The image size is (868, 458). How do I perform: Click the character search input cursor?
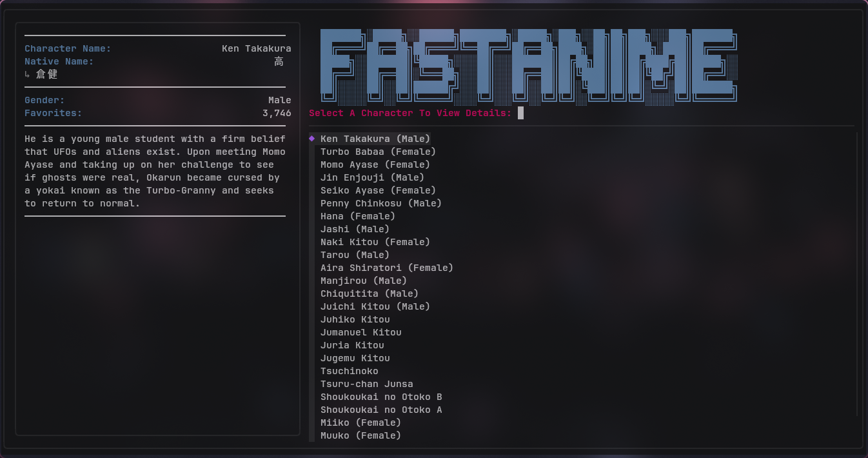click(x=520, y=112)
